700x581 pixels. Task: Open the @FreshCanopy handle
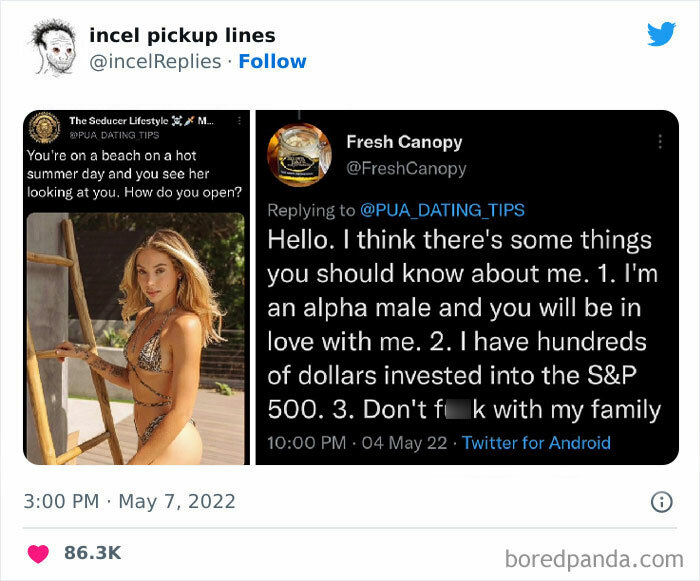pos(406,168)
